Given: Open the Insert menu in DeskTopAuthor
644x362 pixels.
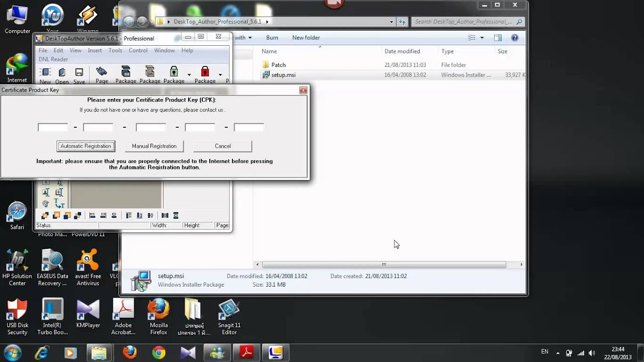Looking at the screenshot, I should pyautogui.click(x=95, y=50).
